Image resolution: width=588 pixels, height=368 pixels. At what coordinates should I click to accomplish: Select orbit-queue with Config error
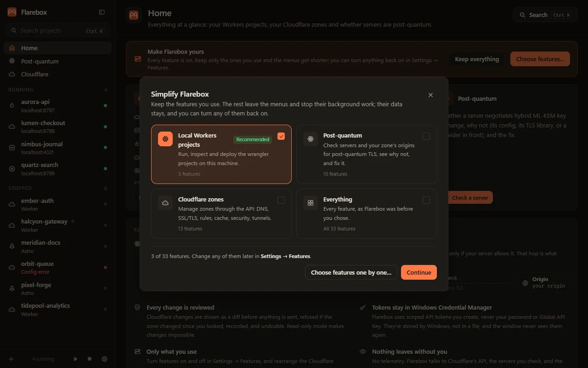(57, 268)
